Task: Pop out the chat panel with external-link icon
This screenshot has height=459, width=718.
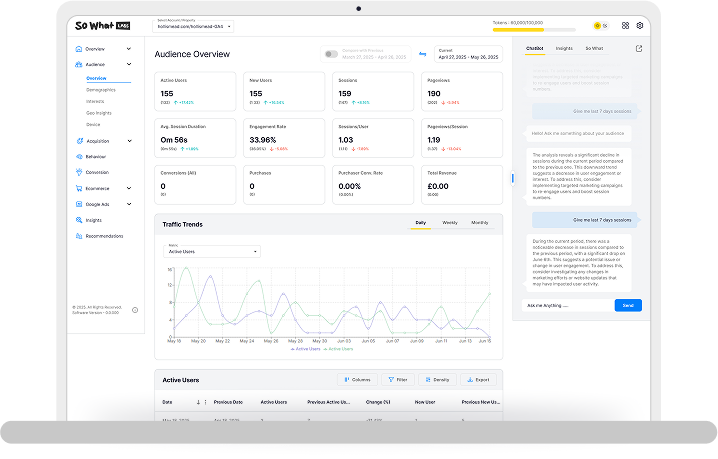Action: pos(640,48)
